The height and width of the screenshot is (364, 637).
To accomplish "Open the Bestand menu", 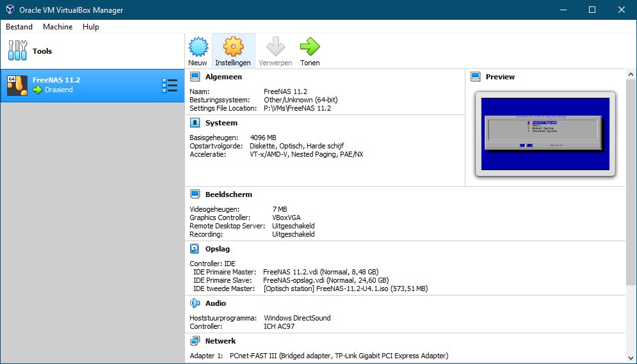I will point(19,27).
